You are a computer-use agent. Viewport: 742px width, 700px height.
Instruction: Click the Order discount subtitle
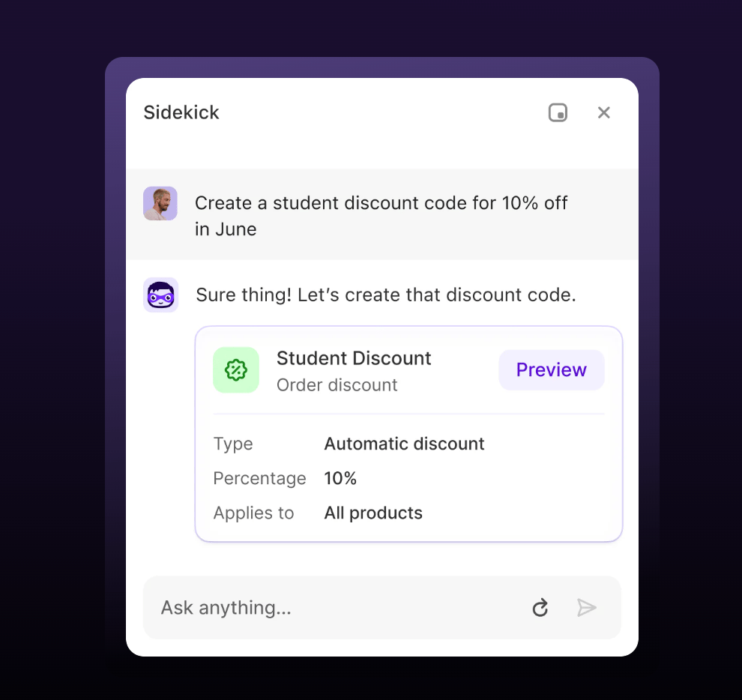(x=337, y=385)
